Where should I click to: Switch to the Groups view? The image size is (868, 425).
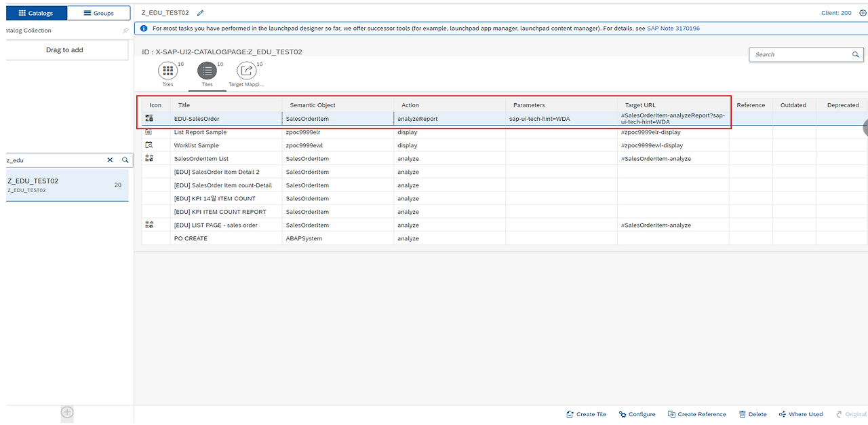tap(98, 13)
